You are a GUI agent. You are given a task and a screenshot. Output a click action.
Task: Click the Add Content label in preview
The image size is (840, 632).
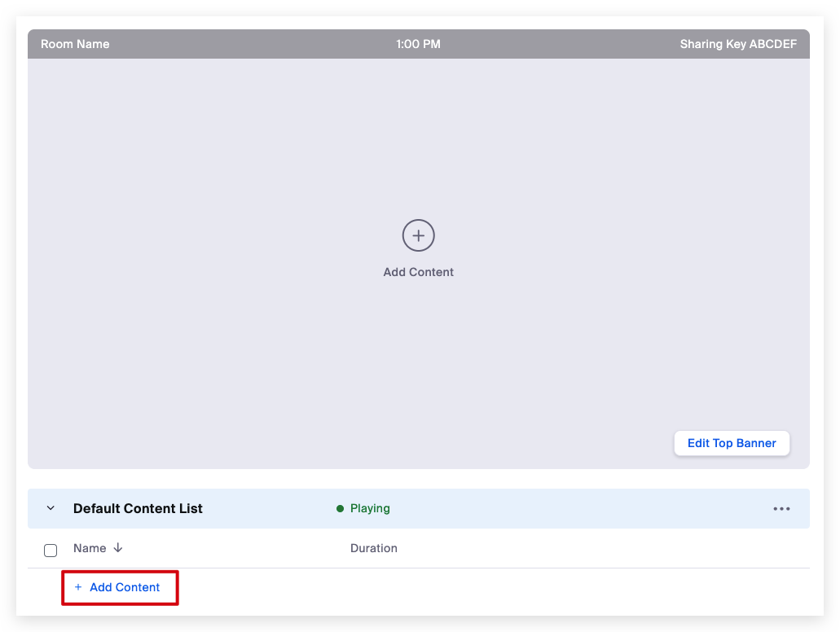point(418,272)
